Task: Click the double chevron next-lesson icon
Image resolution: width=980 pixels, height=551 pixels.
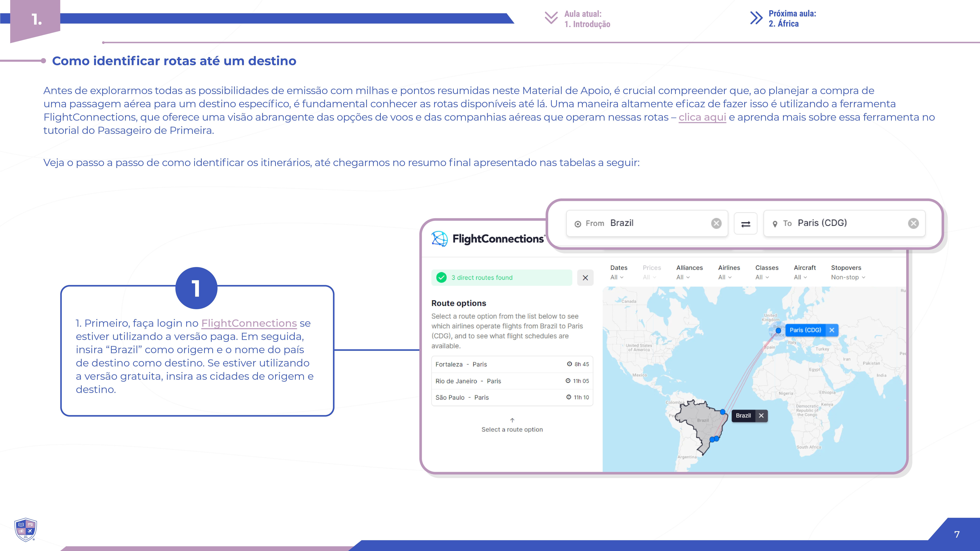Action: 756,18
